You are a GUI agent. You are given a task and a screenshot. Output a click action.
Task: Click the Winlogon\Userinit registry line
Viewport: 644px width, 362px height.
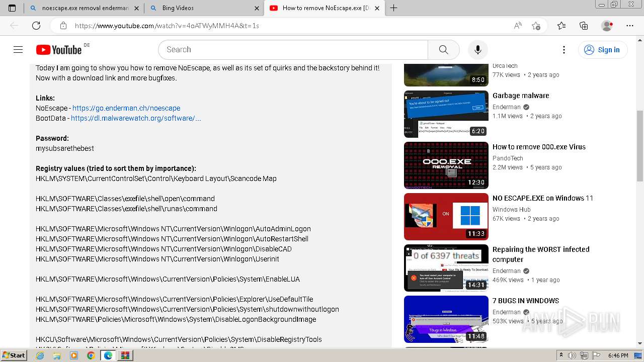point(157,259)
